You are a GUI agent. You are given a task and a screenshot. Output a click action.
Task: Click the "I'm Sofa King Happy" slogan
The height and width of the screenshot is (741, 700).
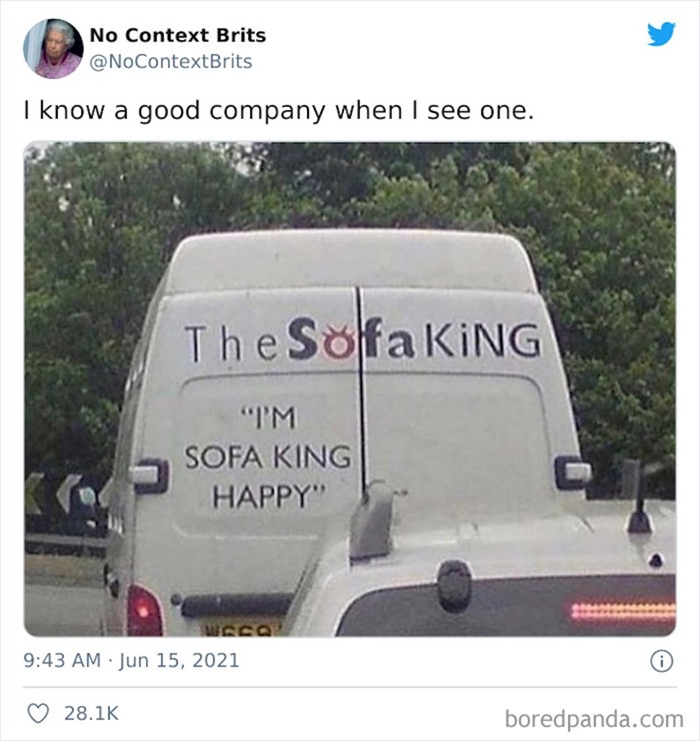[x=267, y=457]
